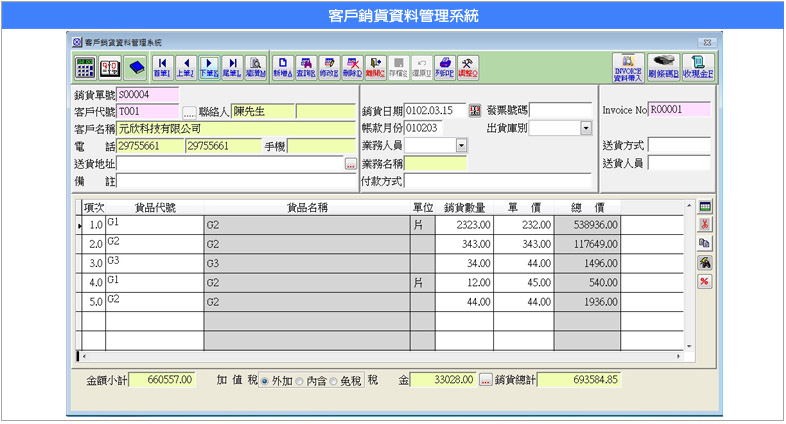The width and height of the screenshot is (786, 424).
Task: Click the 列印 (print) toolbar icon
Action: (x=445, y=67)
